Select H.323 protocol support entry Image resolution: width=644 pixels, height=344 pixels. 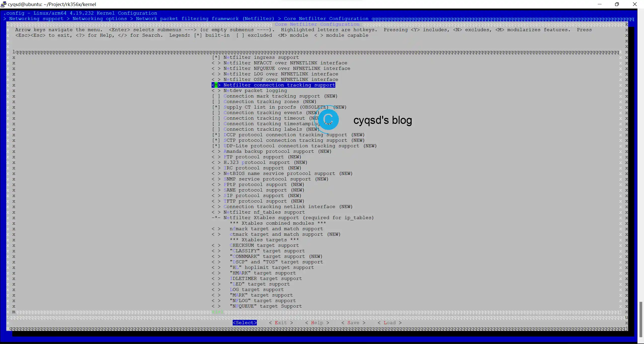(260, 162)
